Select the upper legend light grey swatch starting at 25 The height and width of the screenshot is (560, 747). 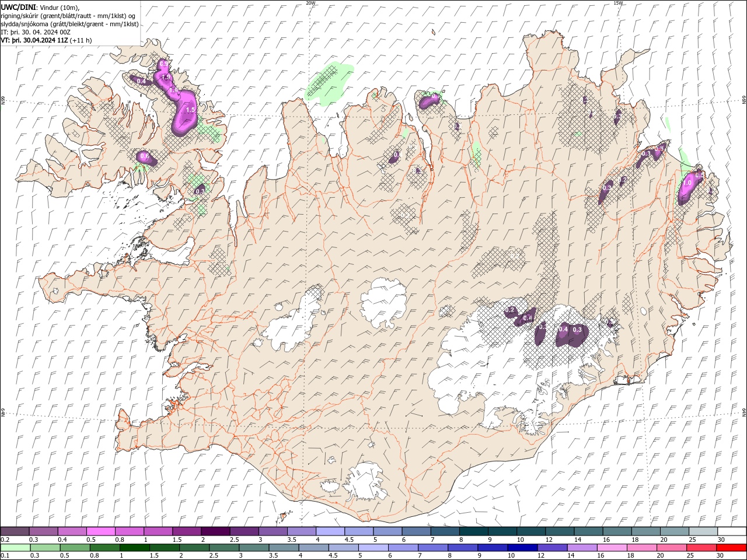[703, 531]
